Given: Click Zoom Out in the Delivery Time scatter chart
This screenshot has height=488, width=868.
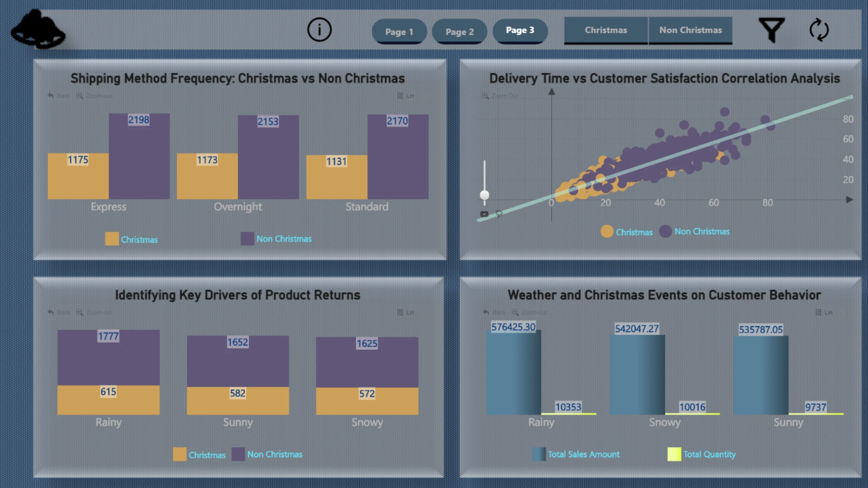Looking at the screenshot, I should [x=500, y=96].
